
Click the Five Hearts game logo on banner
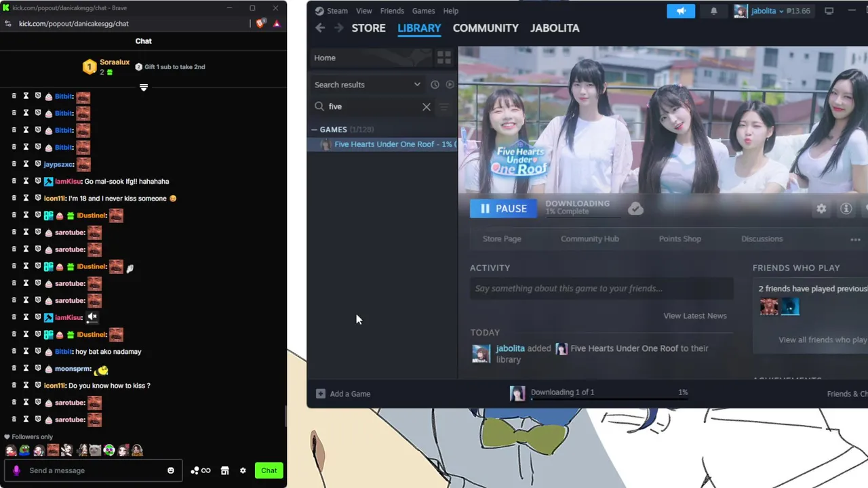point(520,160)
